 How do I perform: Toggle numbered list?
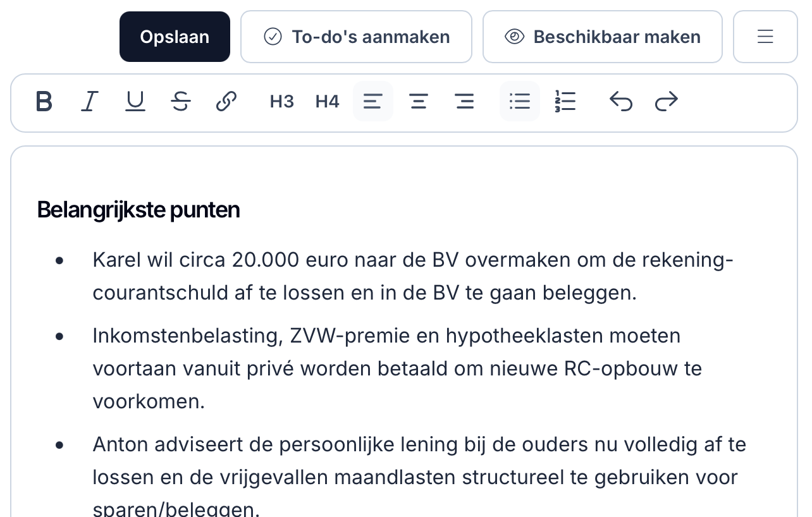565,101
